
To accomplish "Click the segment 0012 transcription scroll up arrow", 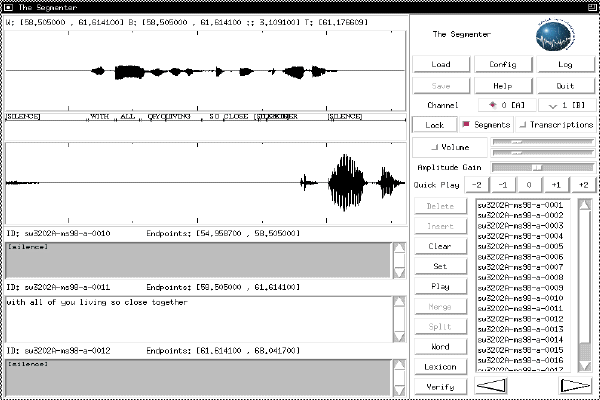I will 399,365.
